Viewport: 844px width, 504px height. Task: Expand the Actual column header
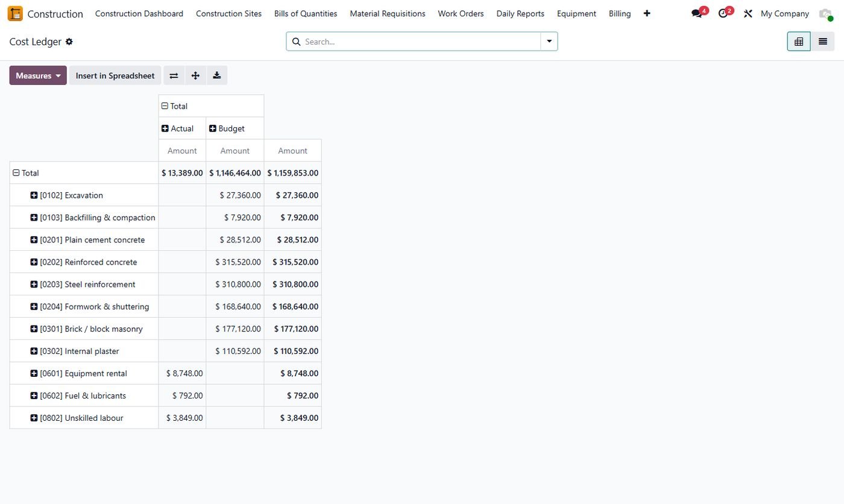coord(182,128)
